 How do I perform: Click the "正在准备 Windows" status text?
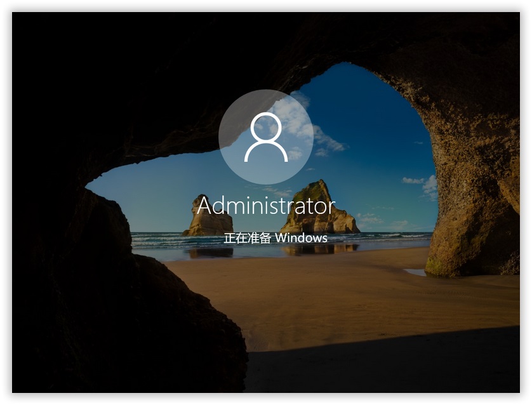276,238
